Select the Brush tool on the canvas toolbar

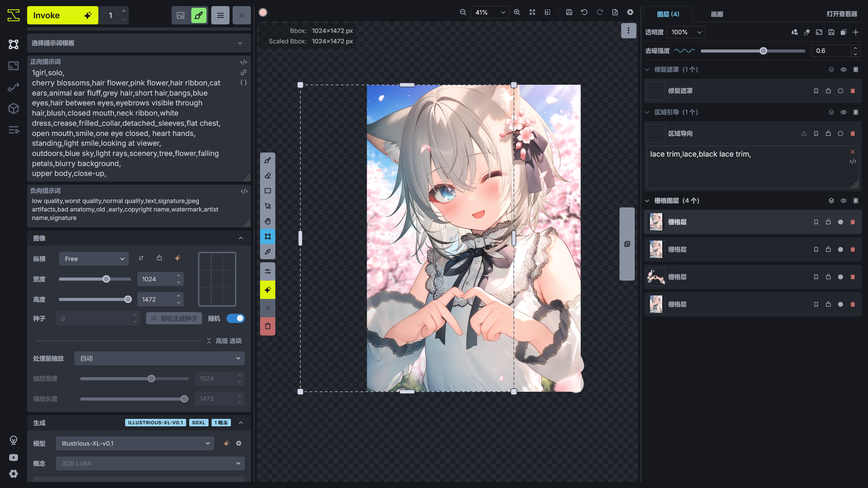(268, 160)
